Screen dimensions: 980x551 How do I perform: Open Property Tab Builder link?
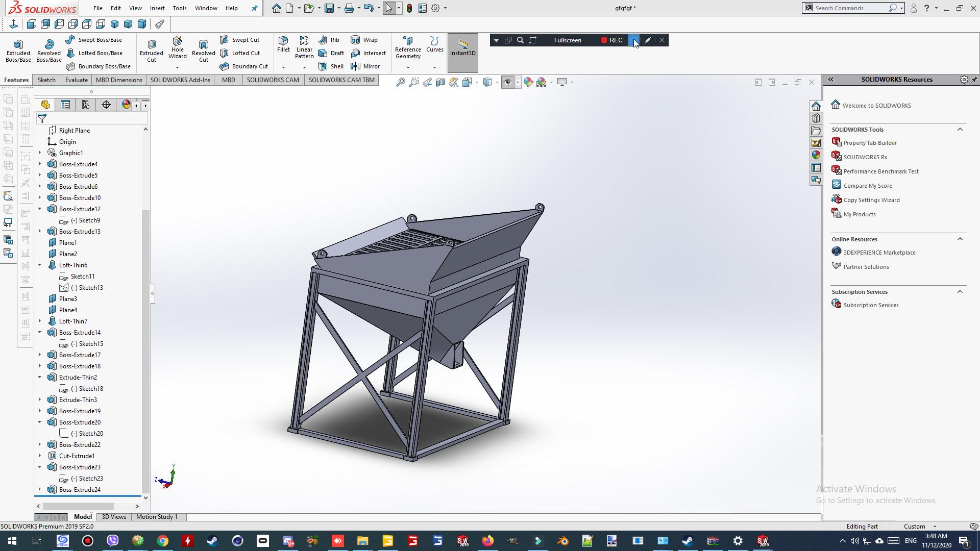click(870, 143)
